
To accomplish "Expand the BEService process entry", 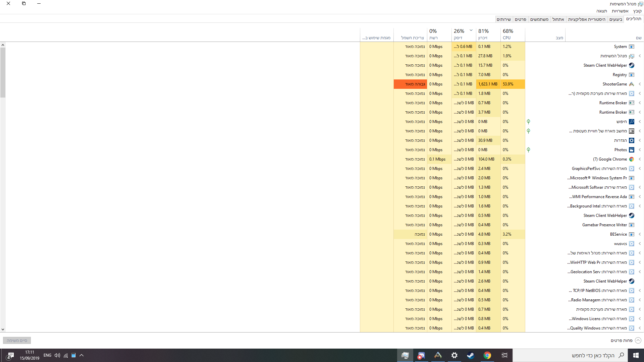I will point(640,234).
